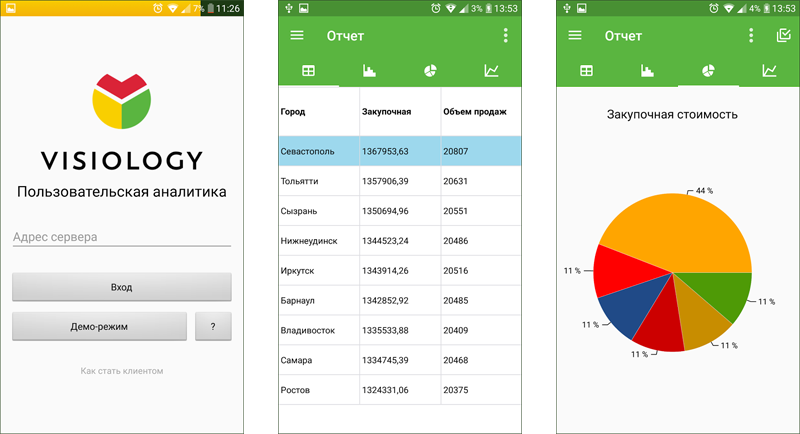Click sales volume 20807 cell
The image size is (800, 434).
coord(481,151)
